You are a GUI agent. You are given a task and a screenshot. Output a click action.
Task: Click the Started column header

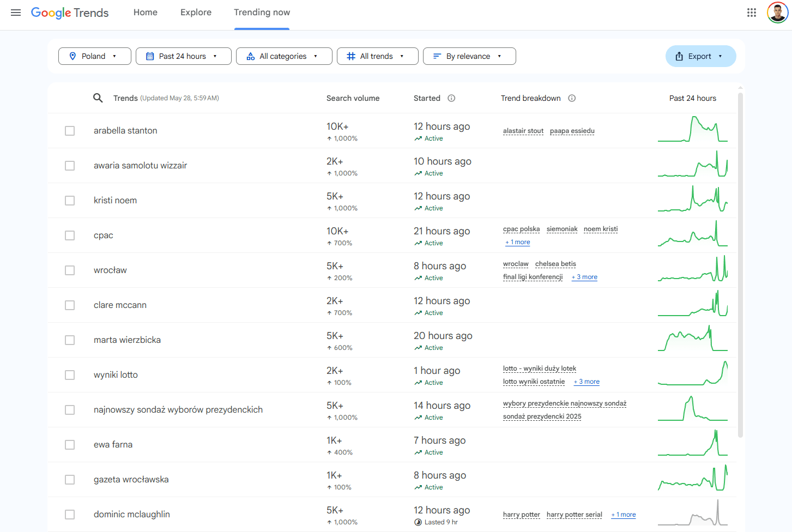[x=427, y=98]
